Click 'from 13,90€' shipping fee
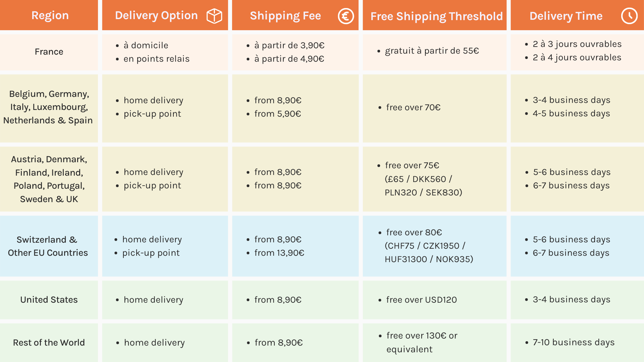This screenshot has height=362, width=644. click(279, 253)
